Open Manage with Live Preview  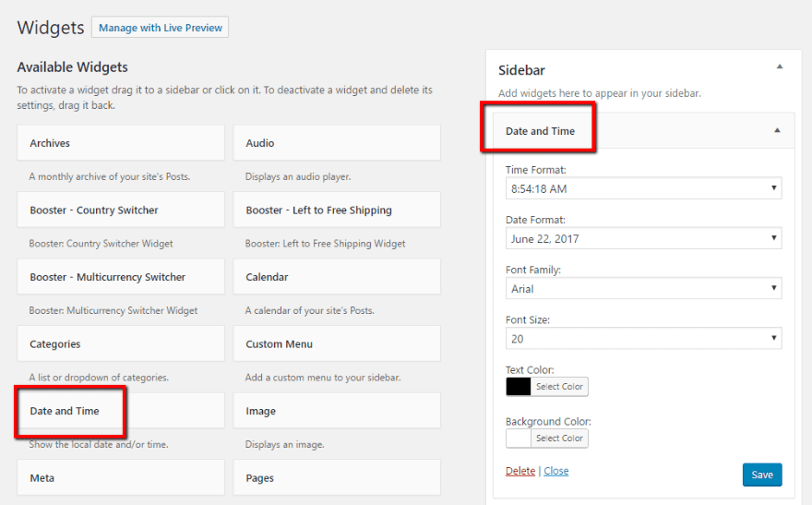click(160, 28)
